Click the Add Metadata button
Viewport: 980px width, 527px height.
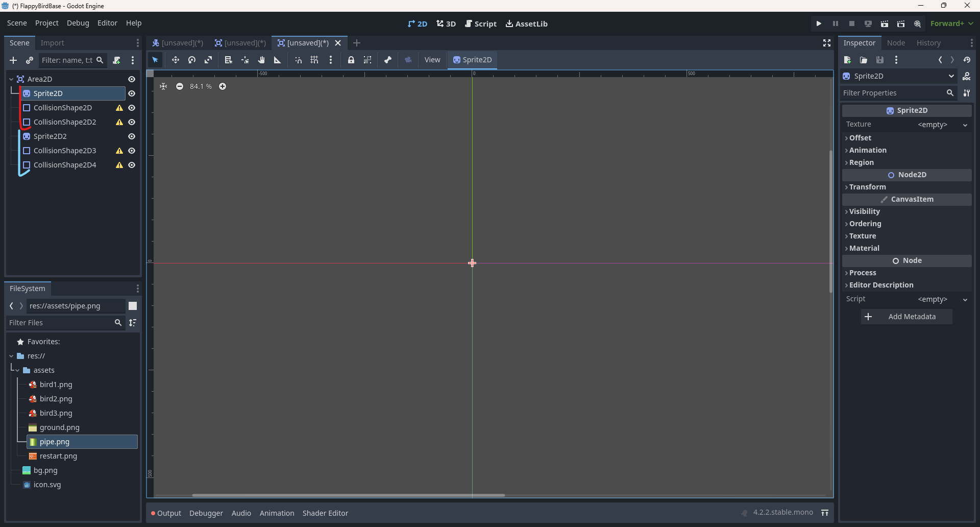906,317
